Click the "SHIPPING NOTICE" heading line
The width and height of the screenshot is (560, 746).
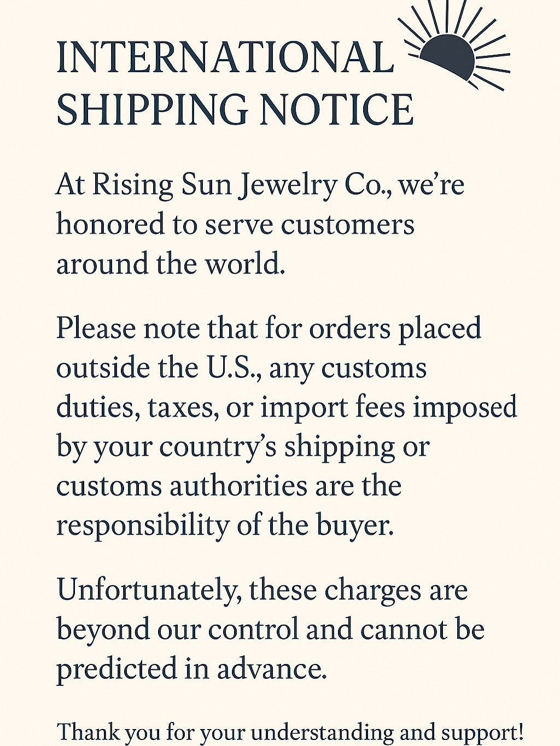pyautogui.click(x=235, y=109)
